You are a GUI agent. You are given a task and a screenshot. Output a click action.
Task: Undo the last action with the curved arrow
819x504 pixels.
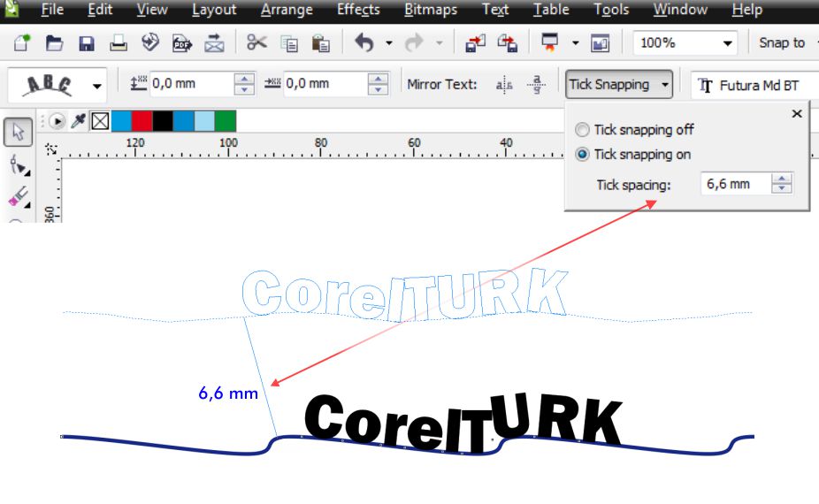(x=364, y=42)
